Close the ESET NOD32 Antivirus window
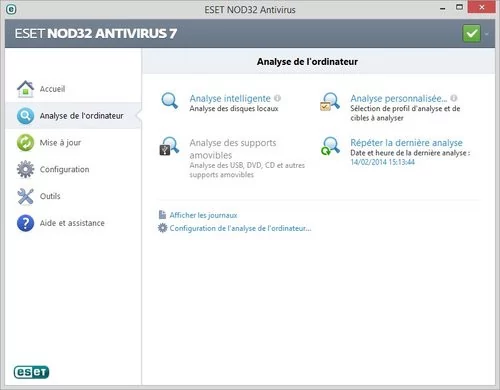The height and width of the screenshot is (390, 500). pyautogui.click(x=482, y=7)
